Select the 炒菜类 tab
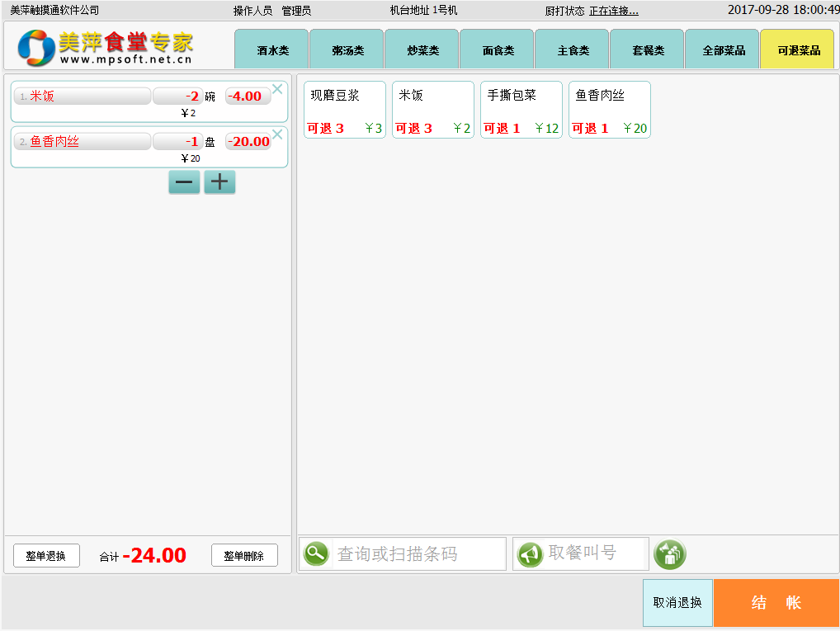The width and height of the screenshot is (840, 631). pos(422,50)
